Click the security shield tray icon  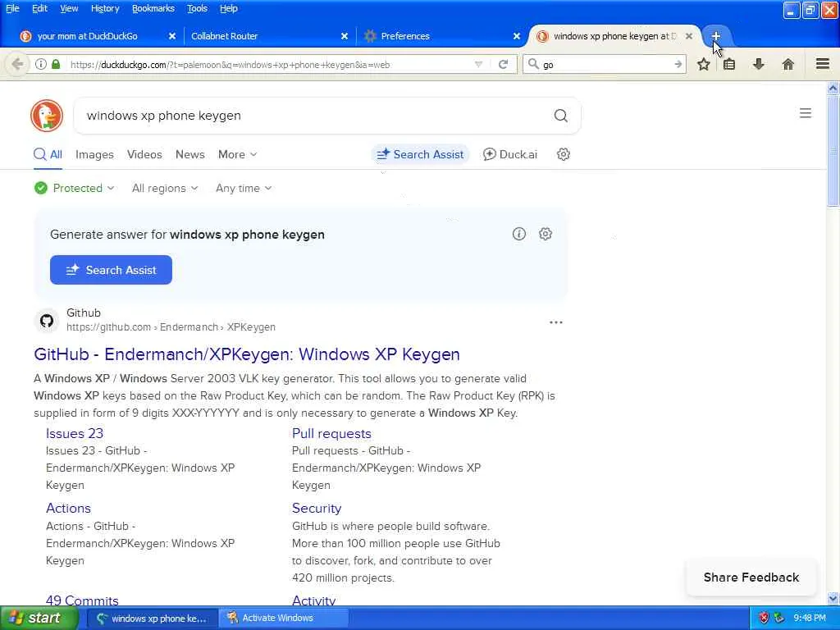[x=764, y=618]
